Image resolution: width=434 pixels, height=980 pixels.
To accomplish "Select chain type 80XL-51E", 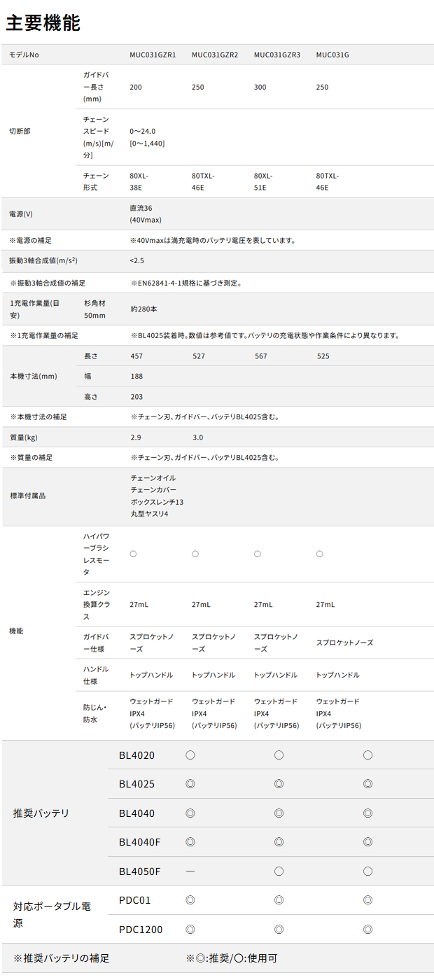I will (x=264, y=181).
